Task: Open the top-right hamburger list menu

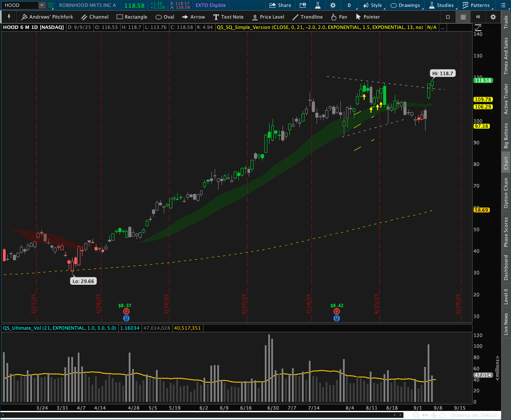Action: click(502, 5)
